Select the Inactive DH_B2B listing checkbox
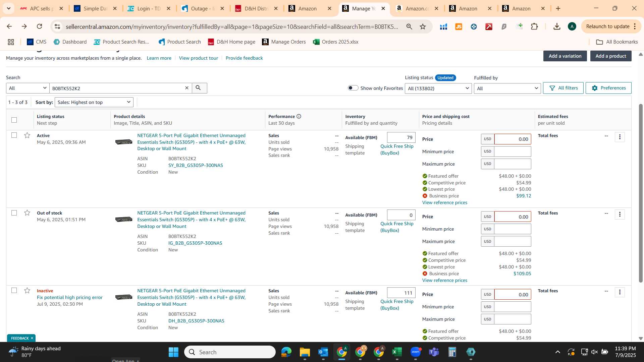This screenshot has width=644, height=362. coord(14,290)
